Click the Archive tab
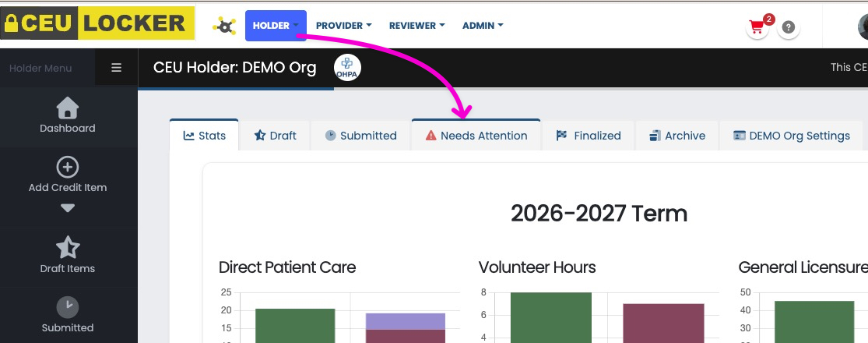The width and height of the screenshot is (868, 343). [x=676, y=136]
